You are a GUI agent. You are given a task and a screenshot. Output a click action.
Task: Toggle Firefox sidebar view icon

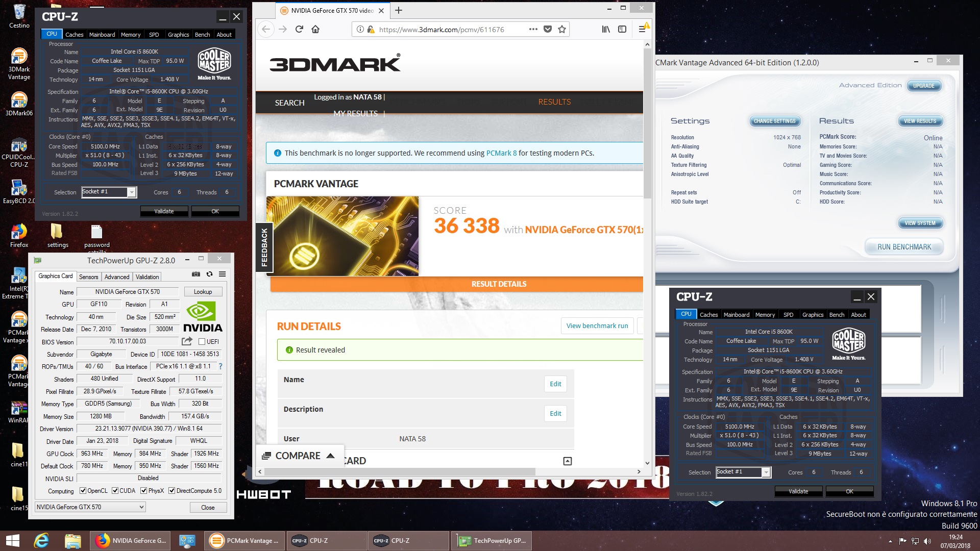coord(622,29)
